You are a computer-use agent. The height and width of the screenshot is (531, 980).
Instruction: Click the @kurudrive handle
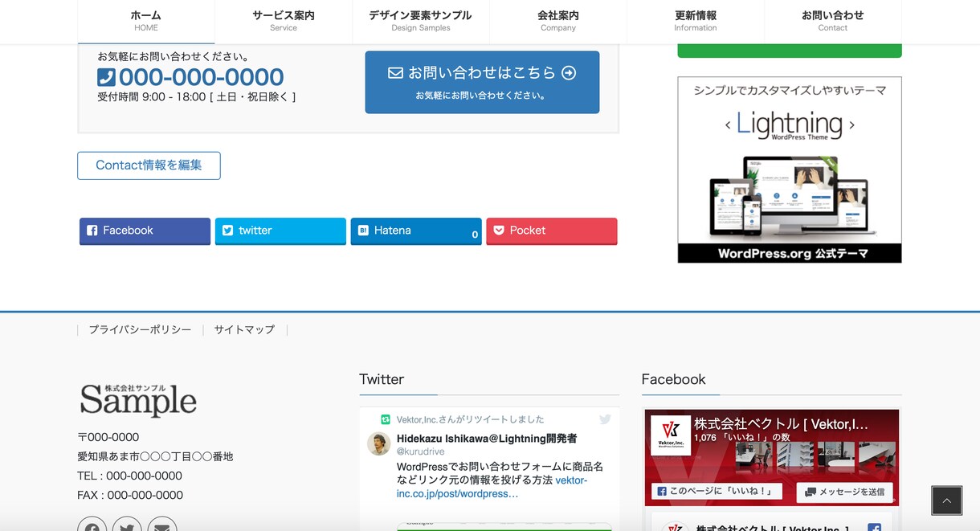pyautogui.click(x=420, y=452)
